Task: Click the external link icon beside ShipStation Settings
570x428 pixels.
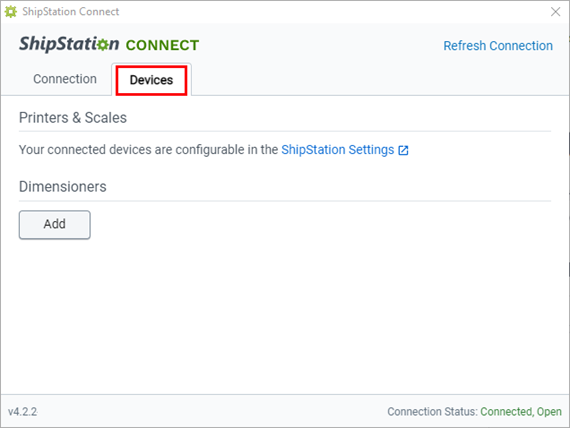Action: 403,150
